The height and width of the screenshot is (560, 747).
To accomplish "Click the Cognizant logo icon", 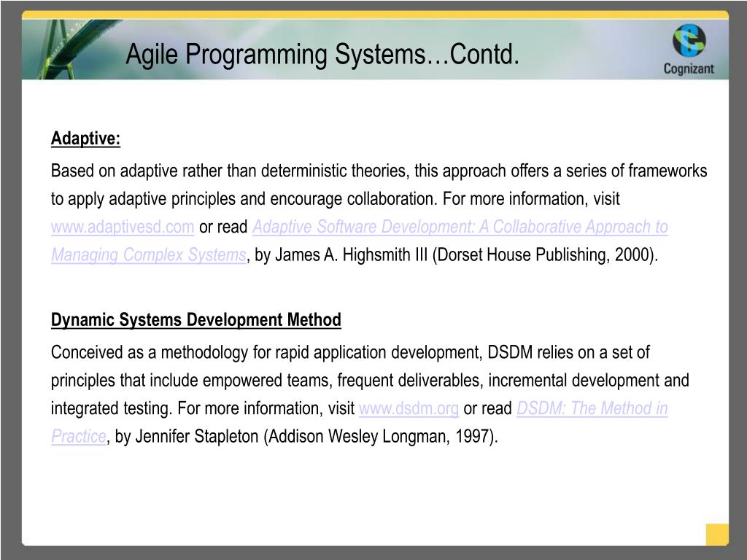I will (689, 41).
